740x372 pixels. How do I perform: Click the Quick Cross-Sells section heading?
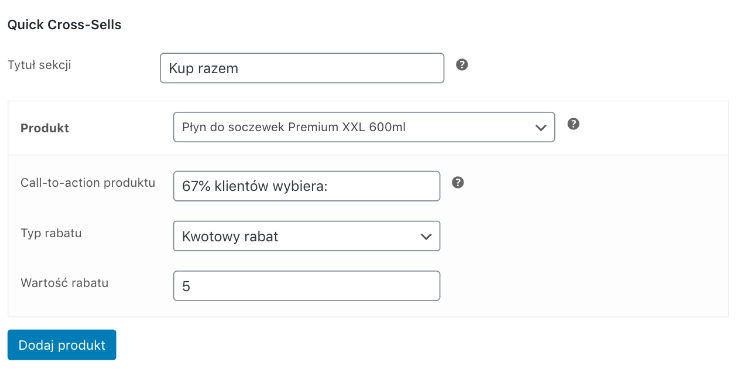(x=64, y=25)
